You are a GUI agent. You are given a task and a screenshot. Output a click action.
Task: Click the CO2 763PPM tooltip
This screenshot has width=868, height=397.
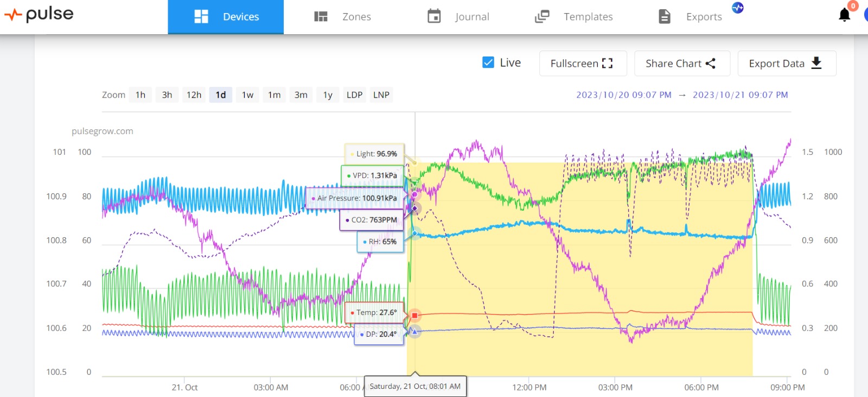pos(372,220)
